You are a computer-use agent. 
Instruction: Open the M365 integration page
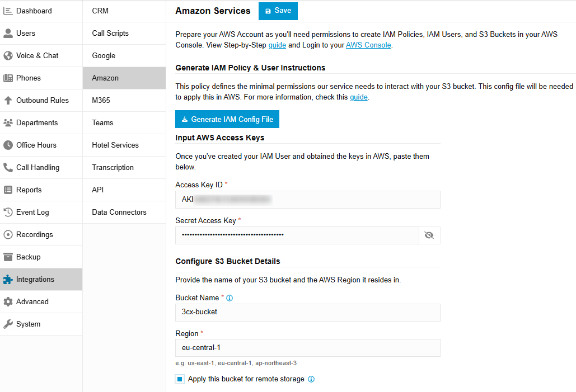tap(124, 101)
